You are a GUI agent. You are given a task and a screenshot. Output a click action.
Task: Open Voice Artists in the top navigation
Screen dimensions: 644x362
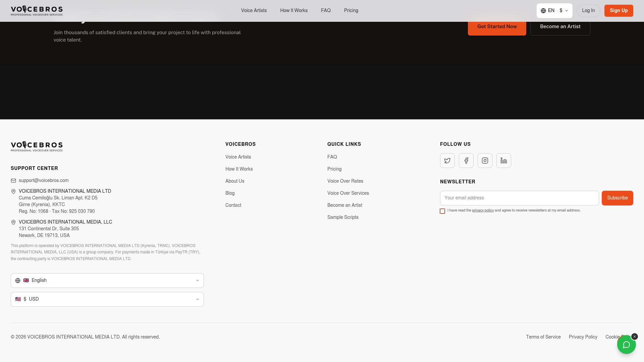(x=254, y=10)
